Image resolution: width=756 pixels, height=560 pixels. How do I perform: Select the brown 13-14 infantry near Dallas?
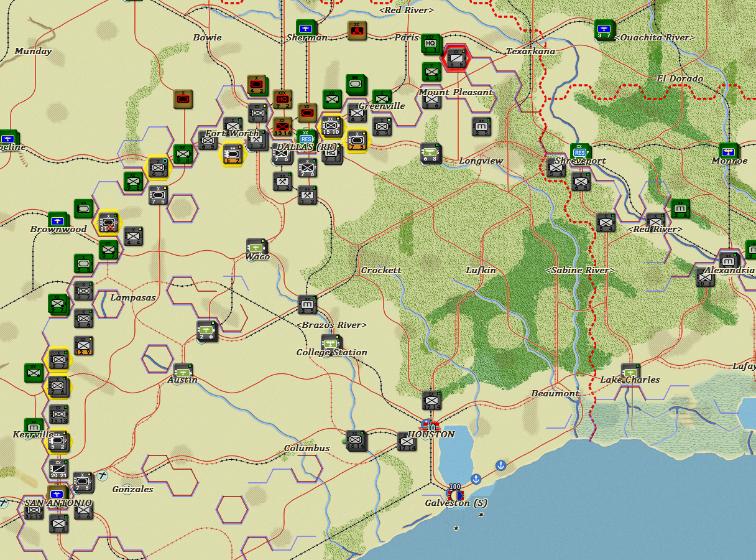(282, 126)
